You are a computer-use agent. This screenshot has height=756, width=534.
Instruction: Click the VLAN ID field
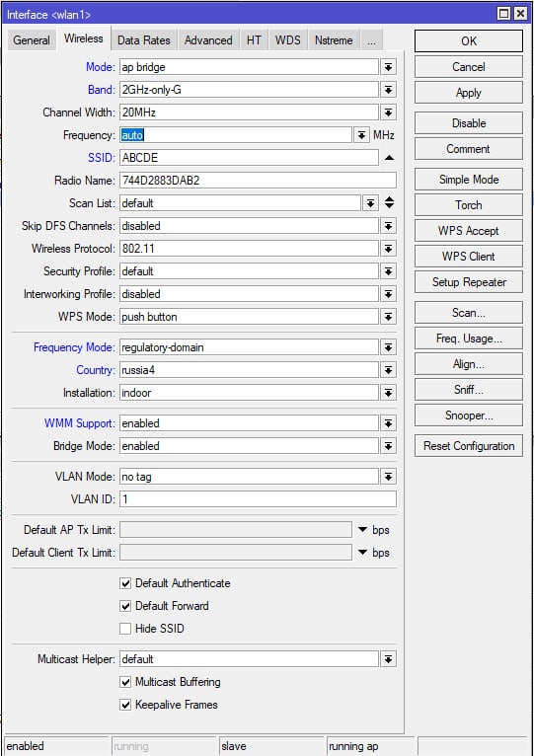coord(258,499)
